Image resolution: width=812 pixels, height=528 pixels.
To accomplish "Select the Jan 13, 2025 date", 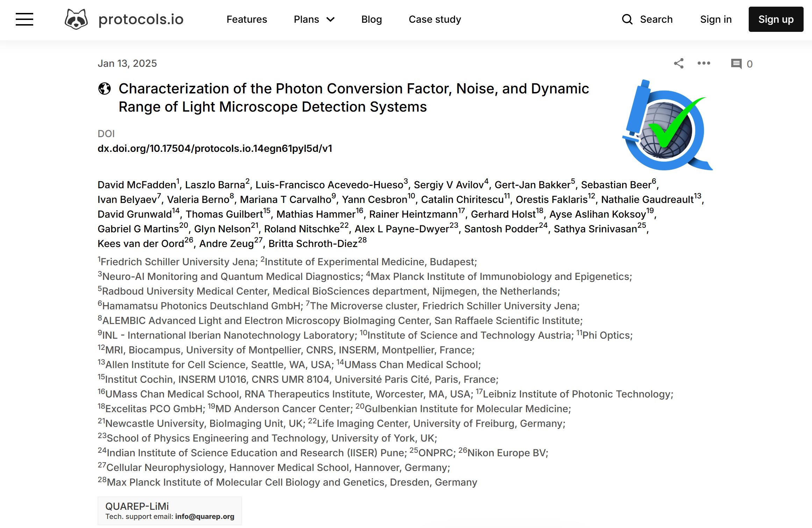I will [127, 63].
